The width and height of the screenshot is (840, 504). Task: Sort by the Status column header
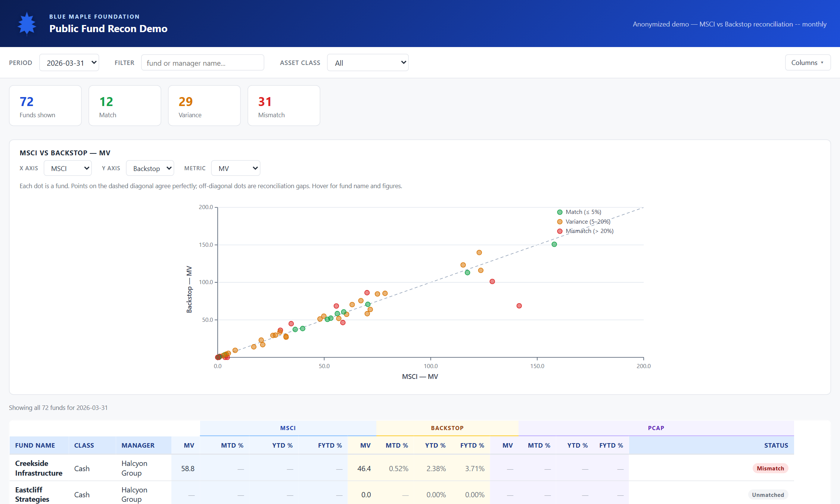(776, 445)
